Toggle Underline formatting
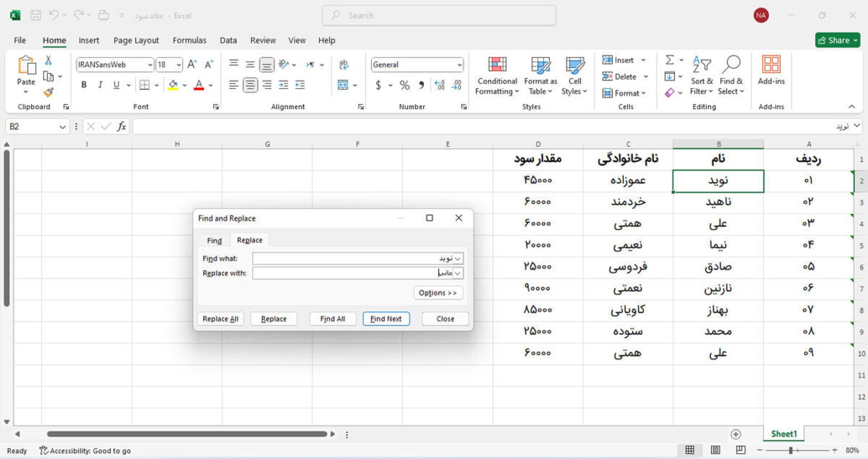The width and height of the screenshot is (868, 459). tap(116, 85)
